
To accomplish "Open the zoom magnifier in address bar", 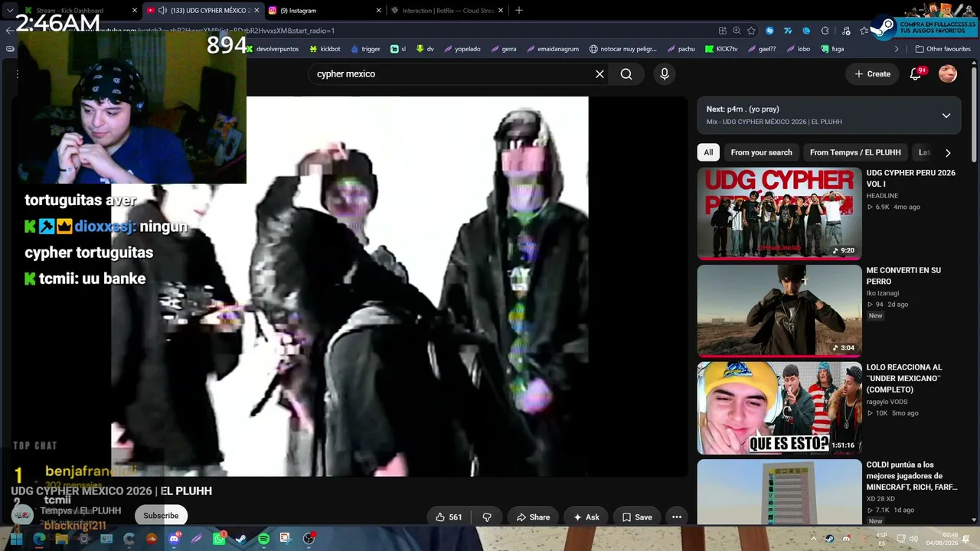I will point(737,31).
